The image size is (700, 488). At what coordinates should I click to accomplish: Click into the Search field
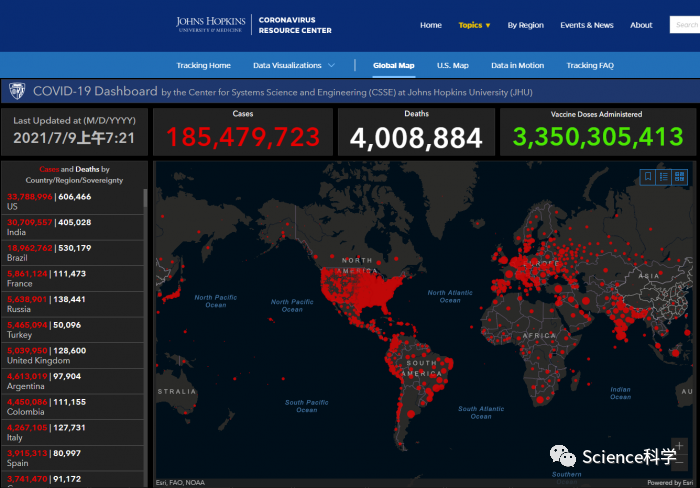pyautogui.click(x=685, y=25)
